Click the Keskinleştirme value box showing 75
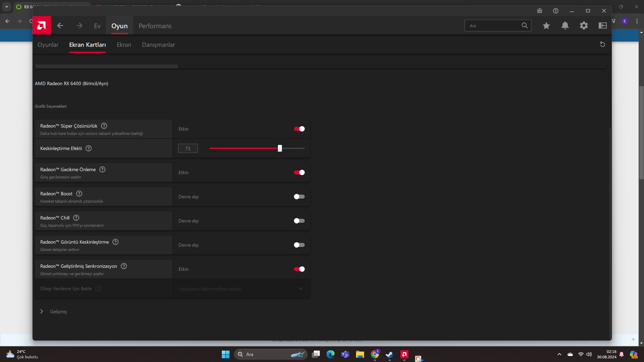644x362 pixels. pyautogui.click(x=188, y=148)
